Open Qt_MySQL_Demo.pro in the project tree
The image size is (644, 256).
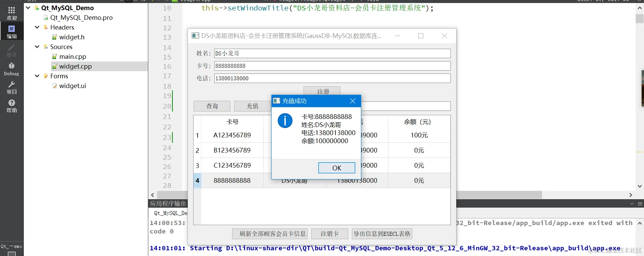82,17
